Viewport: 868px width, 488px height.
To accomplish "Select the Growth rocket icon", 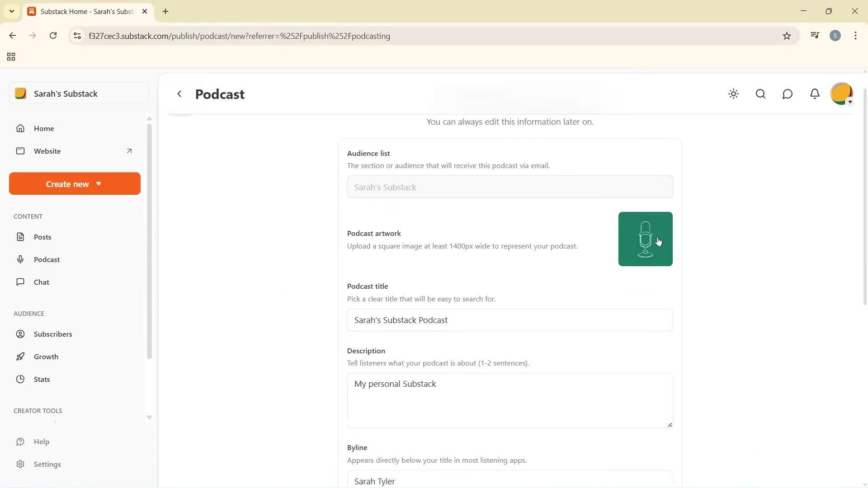I will [21, 356].
